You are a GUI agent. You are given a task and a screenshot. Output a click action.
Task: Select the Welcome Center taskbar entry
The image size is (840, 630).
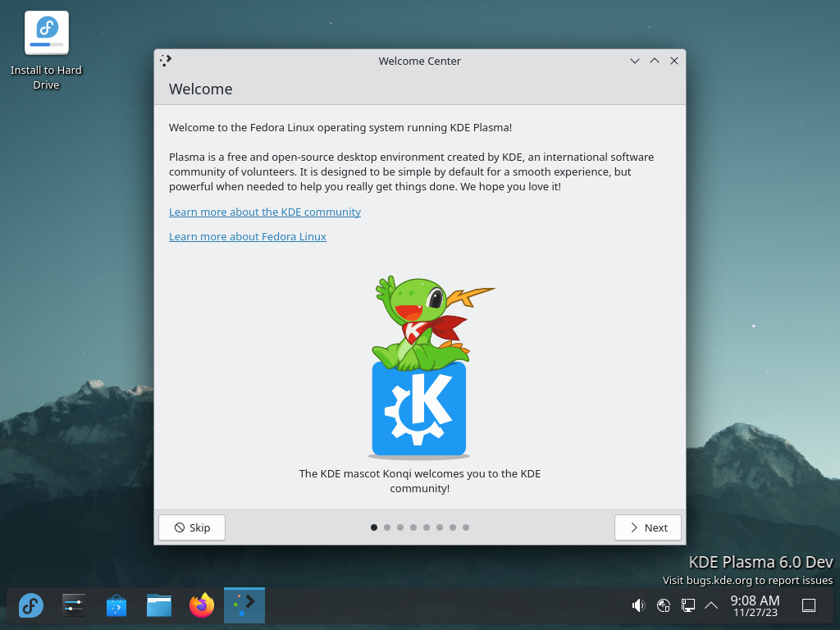click(244, 605)
